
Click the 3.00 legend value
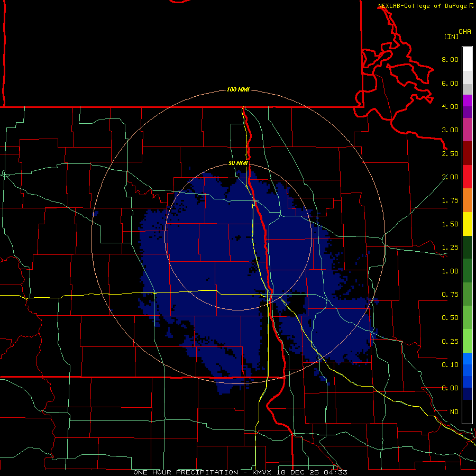(x=450, y=130)
